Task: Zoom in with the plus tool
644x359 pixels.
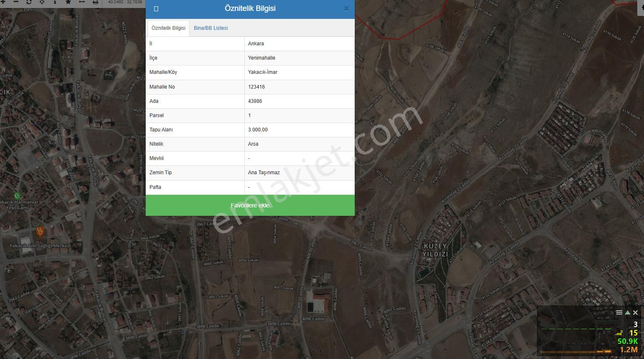Action: 3,2
